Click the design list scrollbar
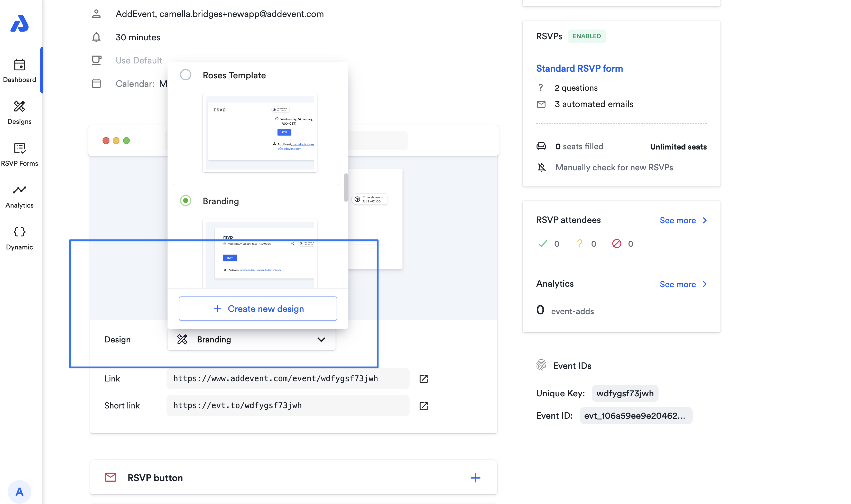The image size is (851, 504). 346,188
